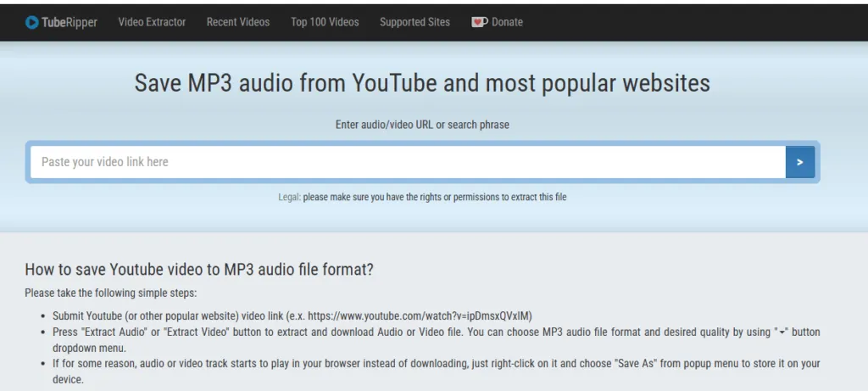Click the TubeRipper brand name
This screenshot has height=391, width=868.
70,23
